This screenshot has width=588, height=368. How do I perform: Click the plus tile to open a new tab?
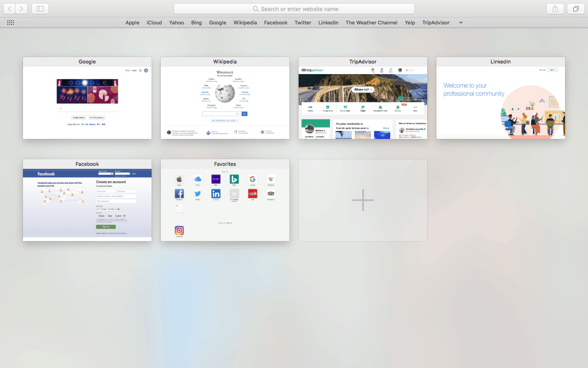click(362, 200)
